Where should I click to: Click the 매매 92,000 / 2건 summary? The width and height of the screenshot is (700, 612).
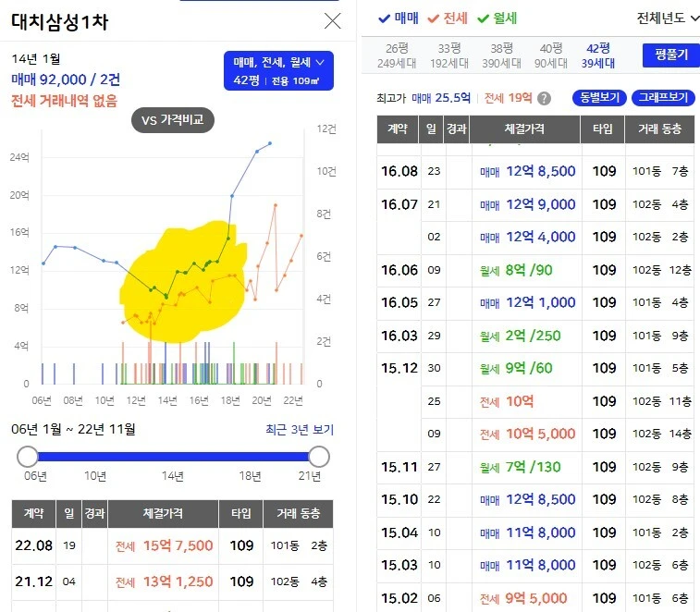[x=66, y=80]
